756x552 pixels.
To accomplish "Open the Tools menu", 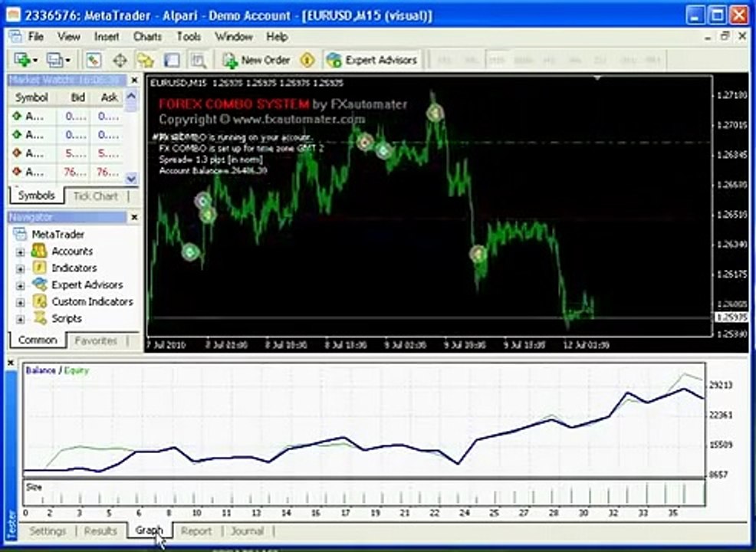I will pyautogui.click(x=188, y=37).
